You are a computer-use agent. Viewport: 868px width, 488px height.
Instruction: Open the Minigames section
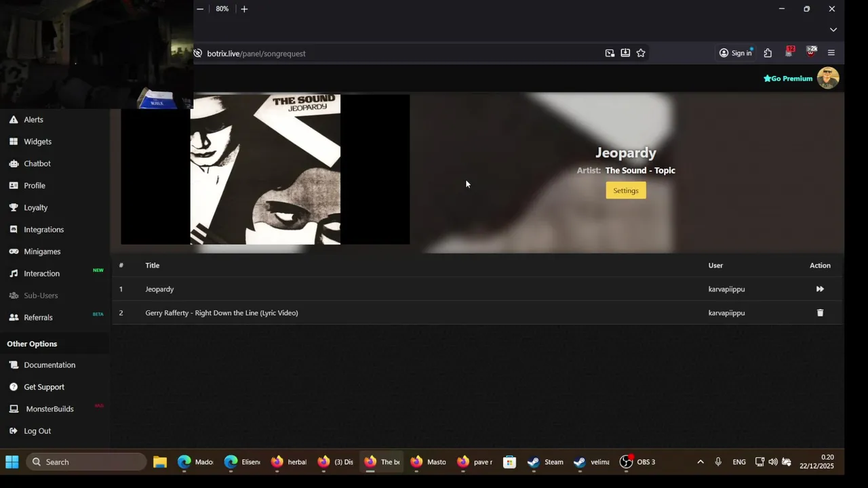click(x=42, y=251)
